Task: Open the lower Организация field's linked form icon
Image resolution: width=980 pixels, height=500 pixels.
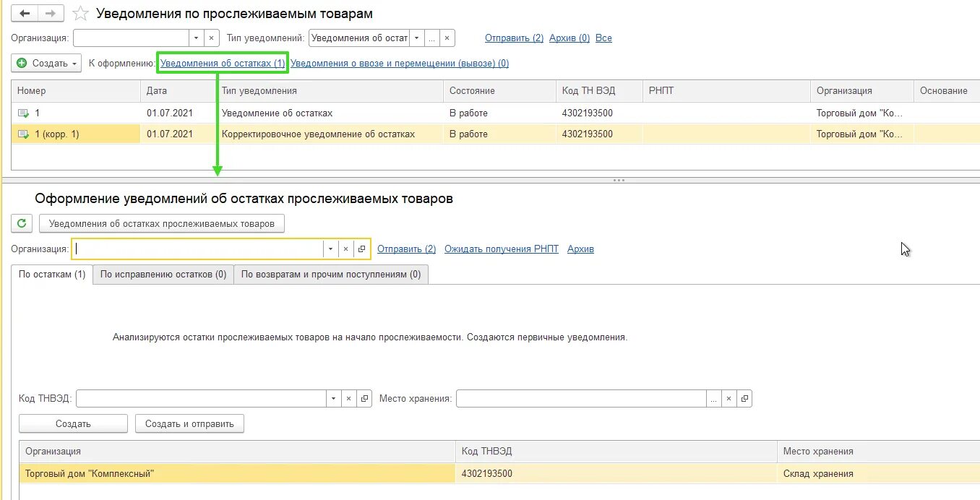Action: tap(362, 249)
